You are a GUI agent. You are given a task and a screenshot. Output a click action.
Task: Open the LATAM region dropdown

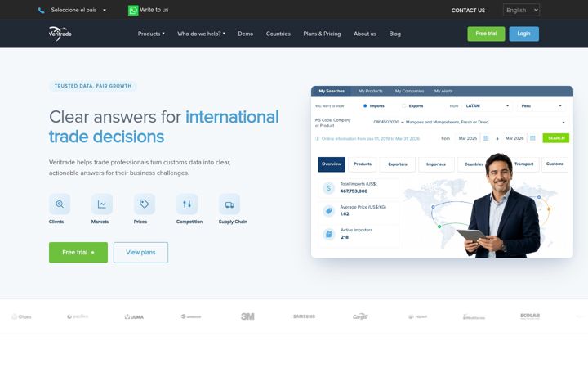487,105
